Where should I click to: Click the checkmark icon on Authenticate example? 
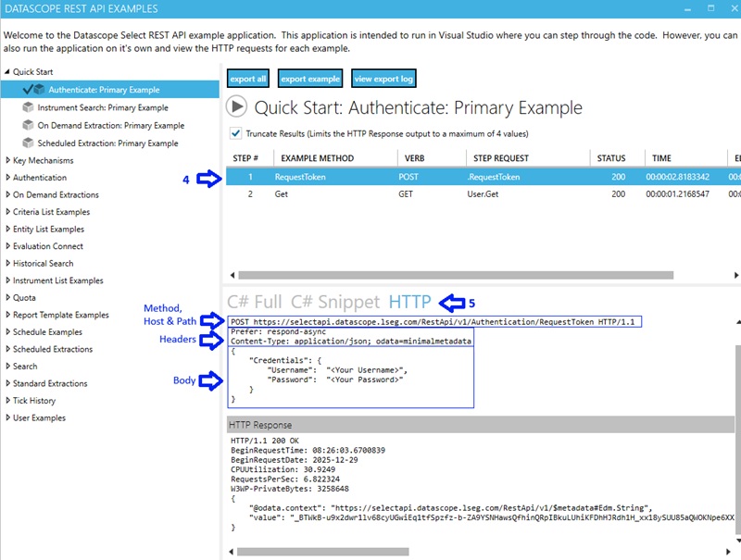pos(28,90)
